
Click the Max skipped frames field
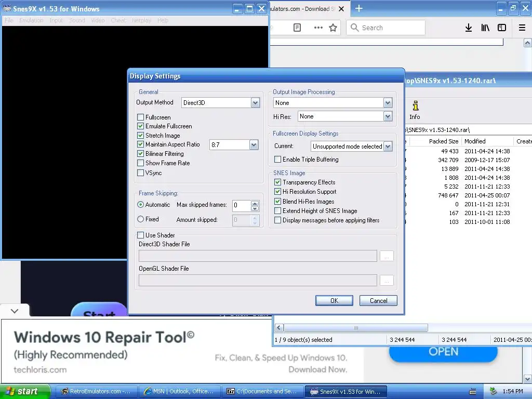tap(242, 205)
